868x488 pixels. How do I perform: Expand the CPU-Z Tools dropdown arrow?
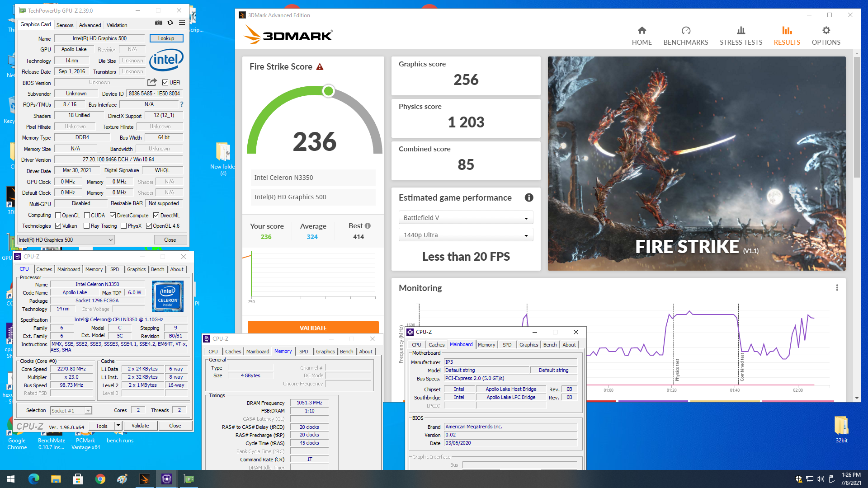click(x=118, y=426)
